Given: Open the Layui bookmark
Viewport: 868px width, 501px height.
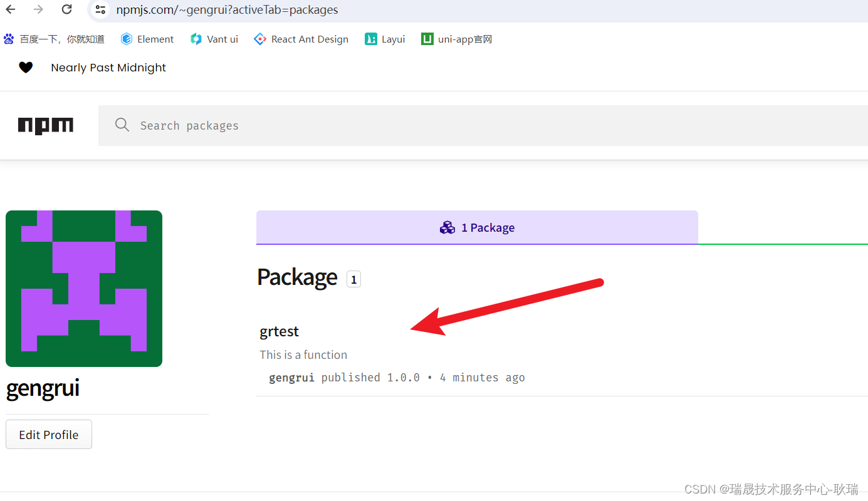Looking at the screenshot, I should [x=385, y=39].
